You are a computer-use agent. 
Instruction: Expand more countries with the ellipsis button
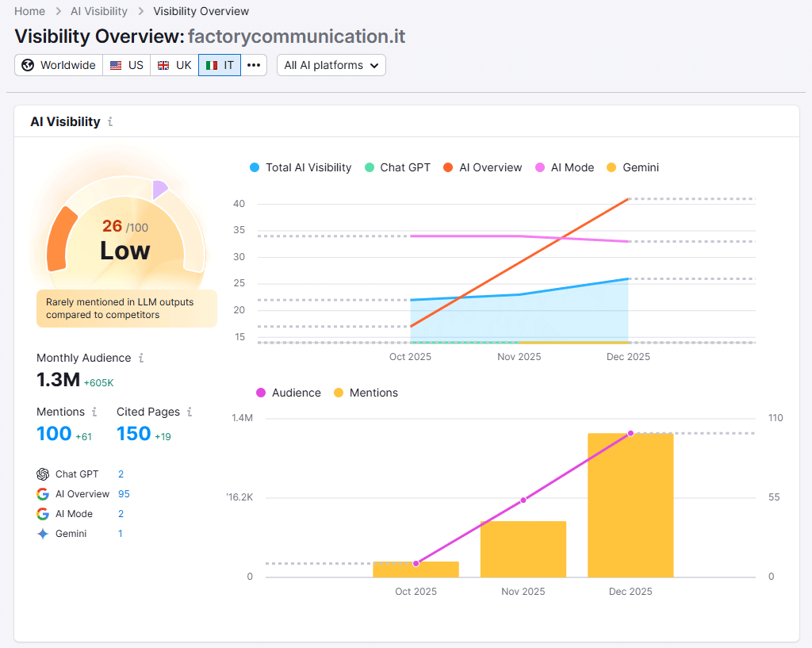(254, 65)
